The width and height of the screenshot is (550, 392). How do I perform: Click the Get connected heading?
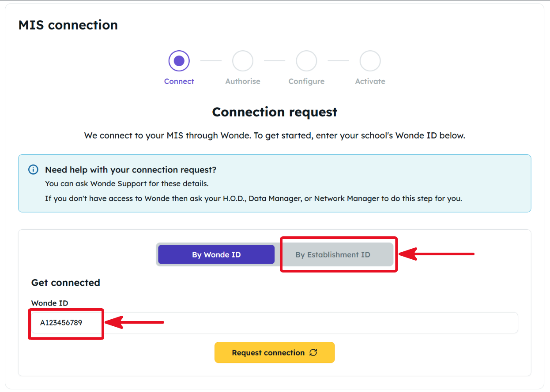pos(66,283)
